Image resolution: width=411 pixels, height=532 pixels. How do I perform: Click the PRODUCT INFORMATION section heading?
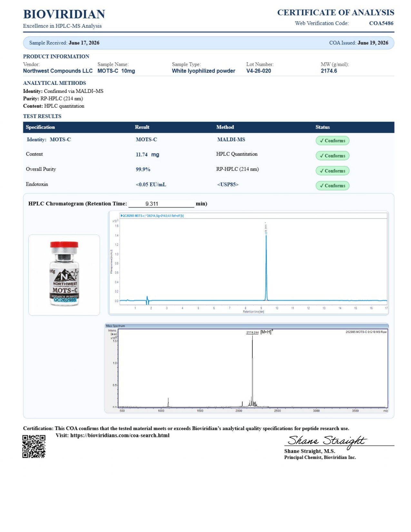click(x=56, y=56)
